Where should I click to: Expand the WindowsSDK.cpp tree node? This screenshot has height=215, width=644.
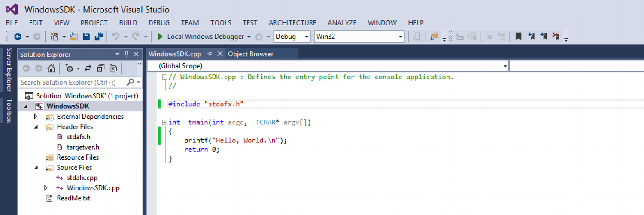[46, 188]
